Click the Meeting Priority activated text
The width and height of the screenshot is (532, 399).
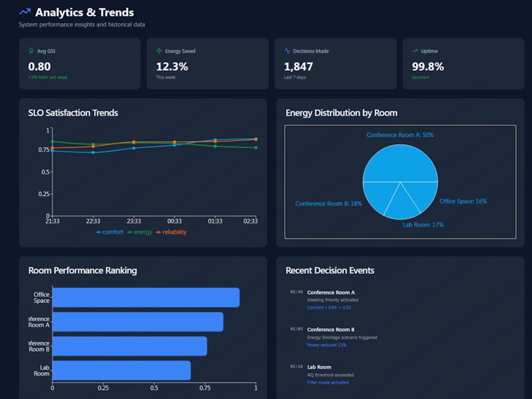pyautogui.click(x=332, y=300)
